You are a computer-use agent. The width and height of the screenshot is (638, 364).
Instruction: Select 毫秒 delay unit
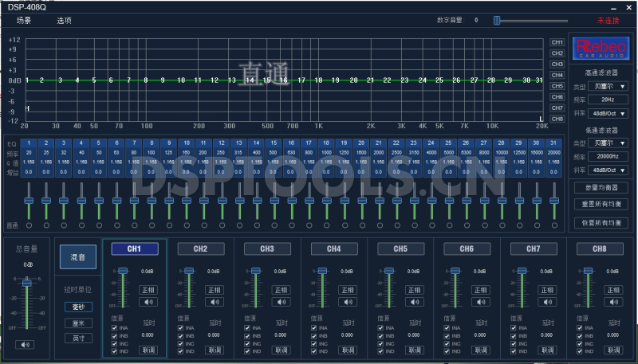(78, 307)
